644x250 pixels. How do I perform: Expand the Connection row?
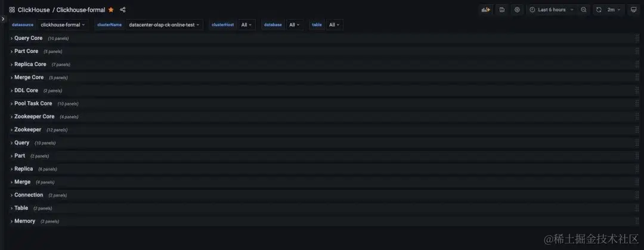tap(29, 195)
